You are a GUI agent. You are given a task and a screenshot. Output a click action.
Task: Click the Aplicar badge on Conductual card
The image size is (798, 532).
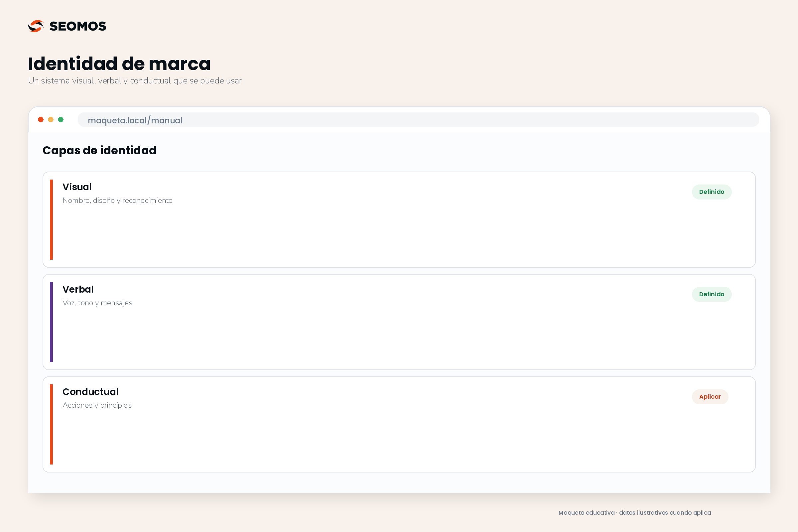(x=710, y=397)
